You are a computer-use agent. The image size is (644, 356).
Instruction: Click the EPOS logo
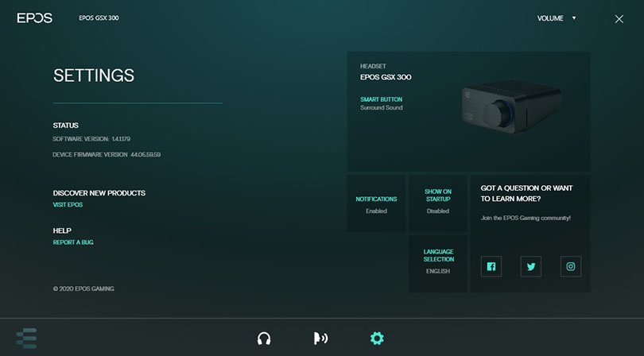[x=35, y=17]
